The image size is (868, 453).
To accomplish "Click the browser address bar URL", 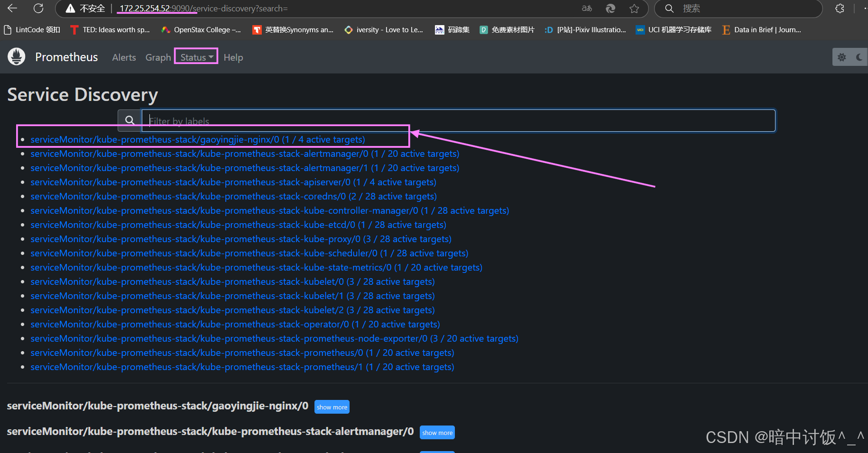I will 203,9.
